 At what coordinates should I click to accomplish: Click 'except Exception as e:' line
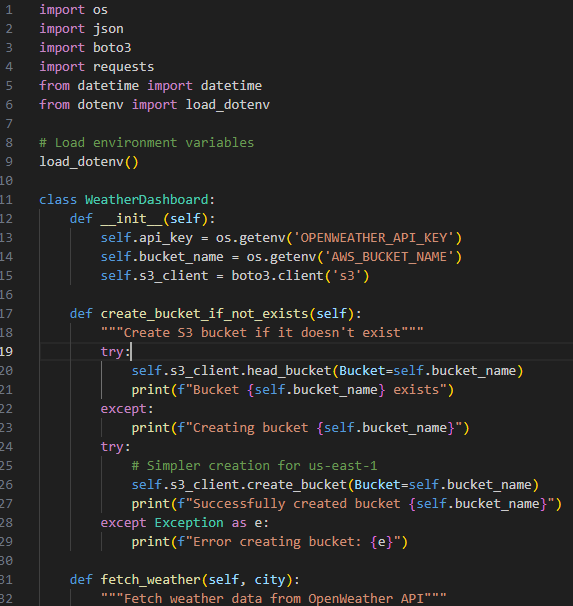coord(185,523)
